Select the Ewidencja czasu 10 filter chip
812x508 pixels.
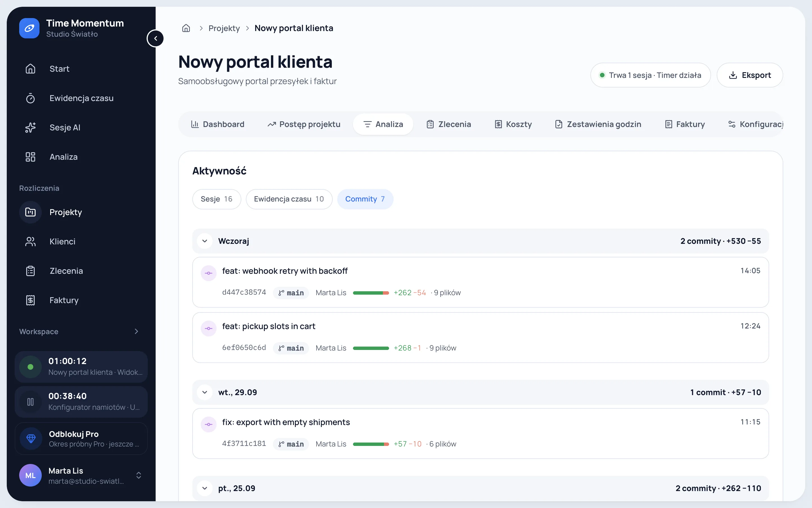[x=289, y=199]
